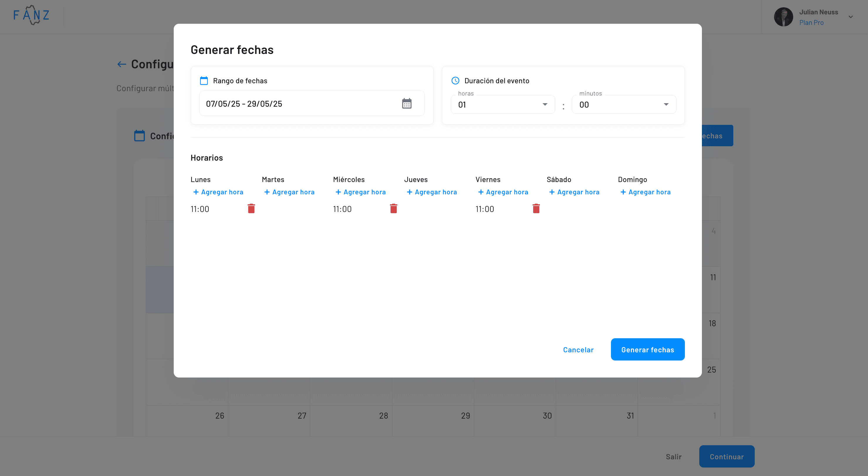Click the Generar fechas button
The width and height of the screenshot is (868, 476).
(647, 349)
